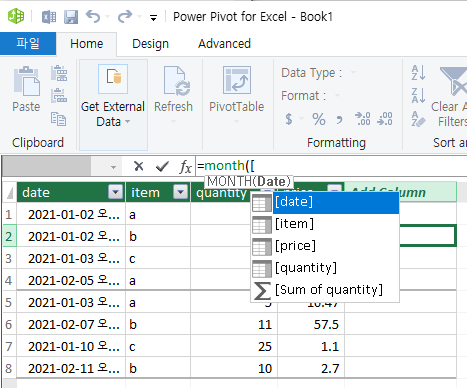
Task: Click inside the formula bar input
Action: [x=331, y=166]
